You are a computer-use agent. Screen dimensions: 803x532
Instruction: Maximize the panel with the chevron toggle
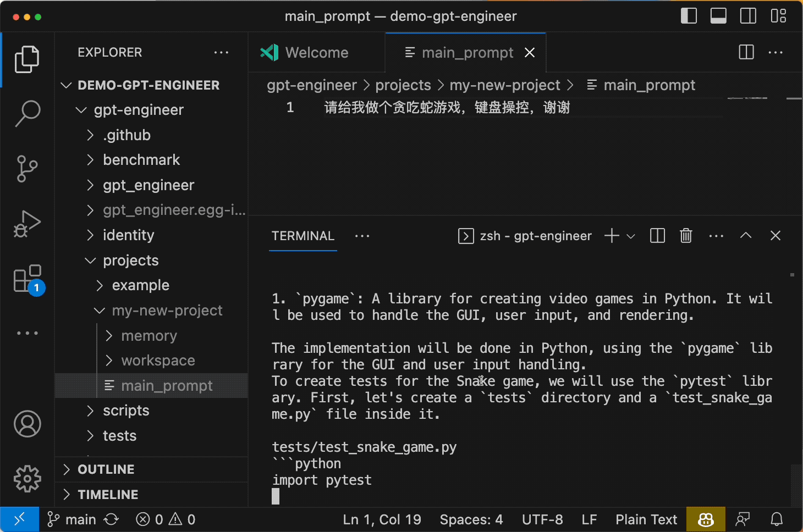[x=746, y=235]
